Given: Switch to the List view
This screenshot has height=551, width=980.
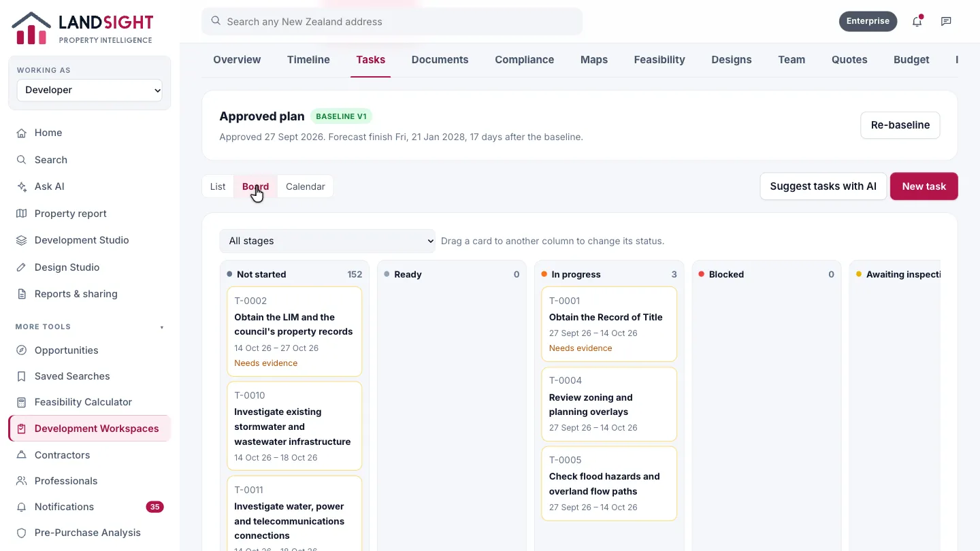Looking at the screenshot, I should (x=218, y=186).
